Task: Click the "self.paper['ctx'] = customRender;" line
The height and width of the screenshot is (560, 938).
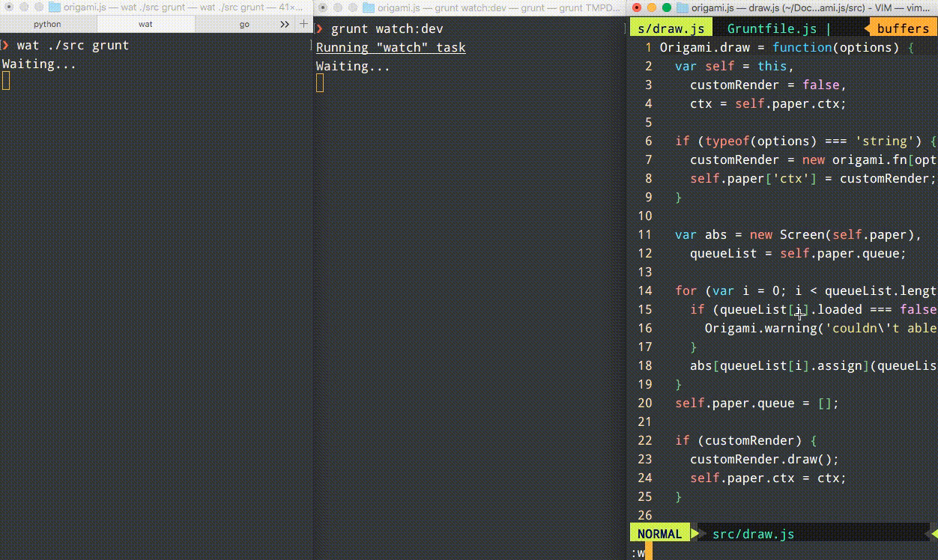Action: (x=813, y=178)
